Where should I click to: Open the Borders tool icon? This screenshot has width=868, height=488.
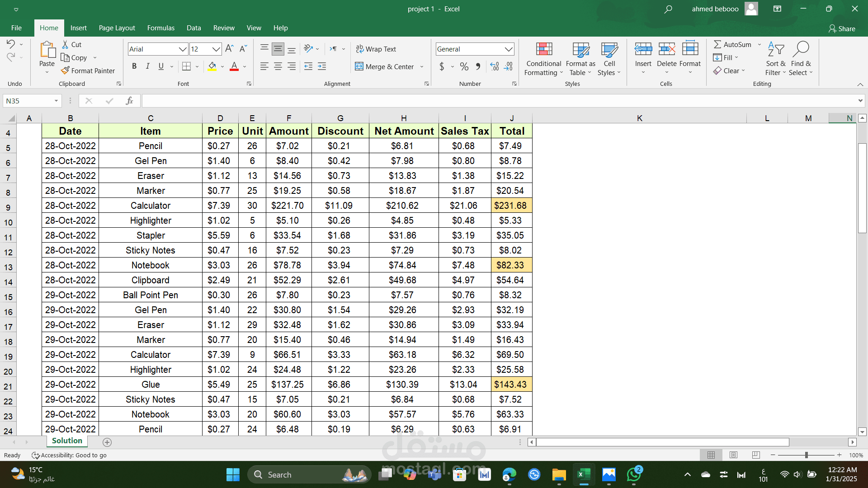186,66
